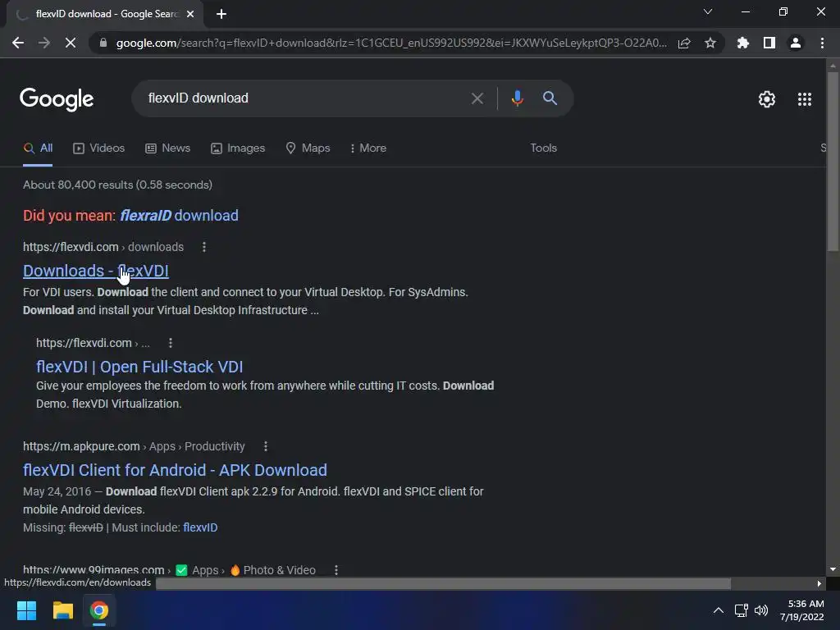
Task: View site info lock icon
Action: click(103, 43)
